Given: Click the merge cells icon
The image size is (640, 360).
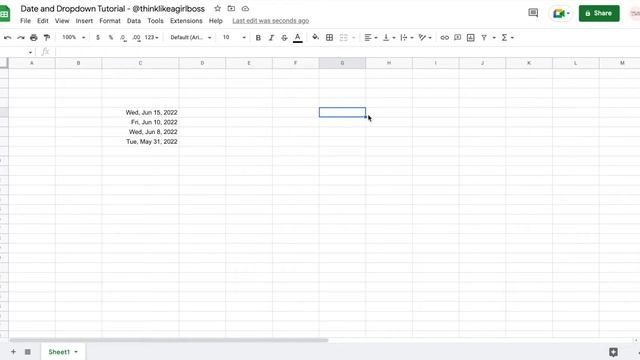Looking at the screenshot, I should (x=344, y=38).
